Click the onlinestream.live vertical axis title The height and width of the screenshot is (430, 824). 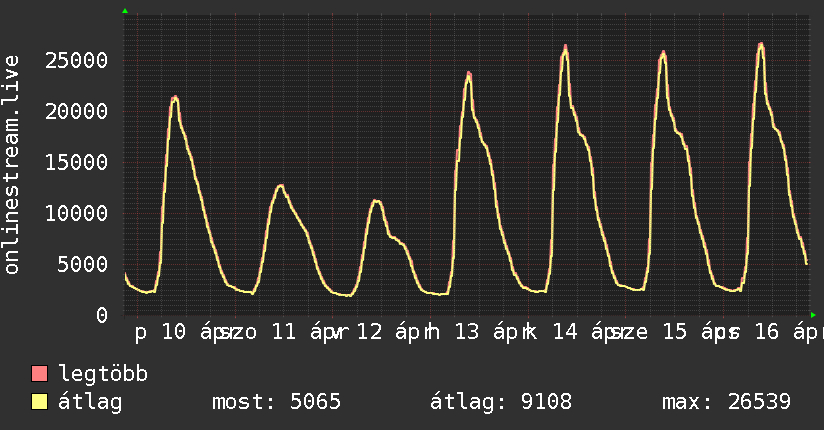(x=11, y=165)
